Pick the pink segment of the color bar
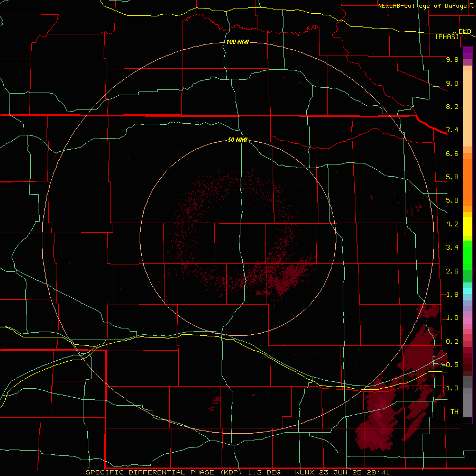 [x=467, y=321]
